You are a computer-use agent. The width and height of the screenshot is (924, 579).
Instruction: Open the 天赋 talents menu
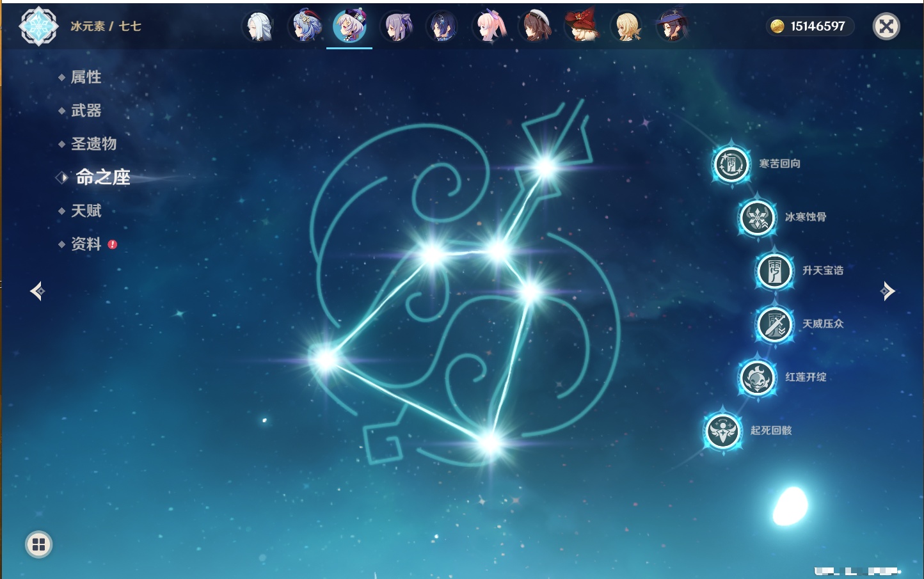pyautogui.click(x=86, y=210)
